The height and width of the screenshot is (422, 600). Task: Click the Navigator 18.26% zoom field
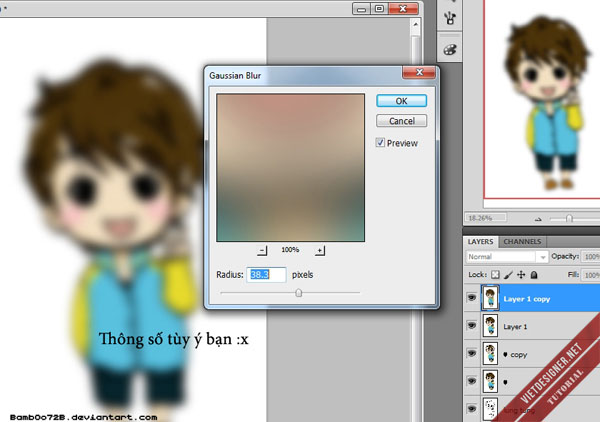[x=485, y=218]
